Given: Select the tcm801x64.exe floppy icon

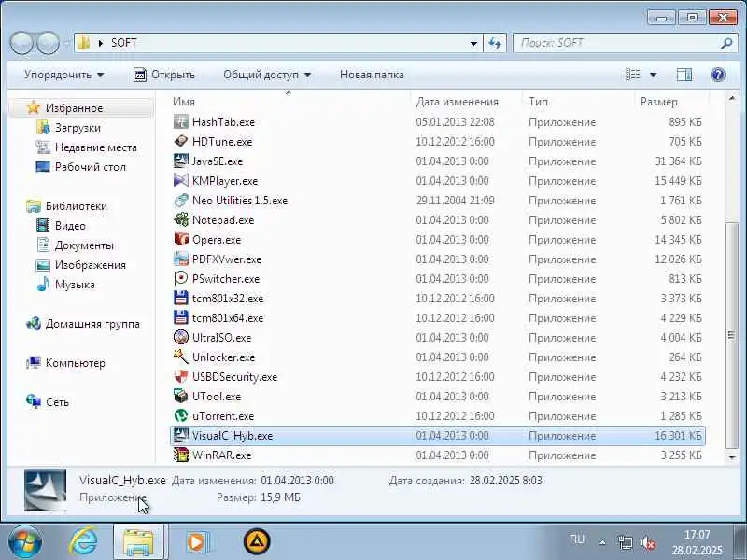Looking at the screenshot, I should (181, 317).
